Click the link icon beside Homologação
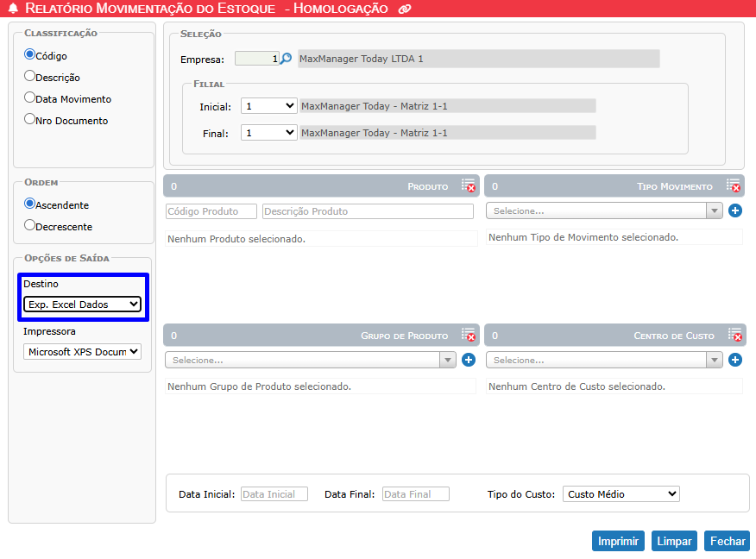 [x=405, y=9]
